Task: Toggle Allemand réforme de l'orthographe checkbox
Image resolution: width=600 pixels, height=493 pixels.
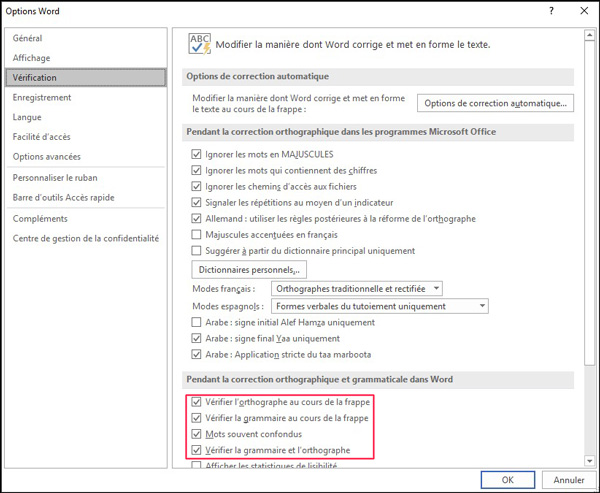Action: click(x=196, y=219)
